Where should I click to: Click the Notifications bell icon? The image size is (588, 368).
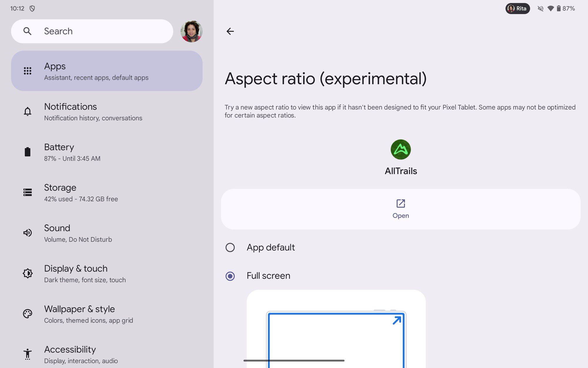point(27,111)
